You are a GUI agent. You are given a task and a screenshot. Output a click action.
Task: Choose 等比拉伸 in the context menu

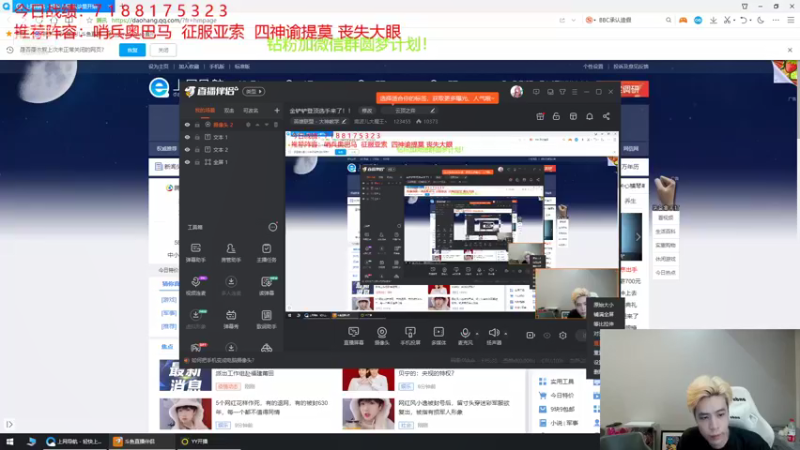click(604, 324)
